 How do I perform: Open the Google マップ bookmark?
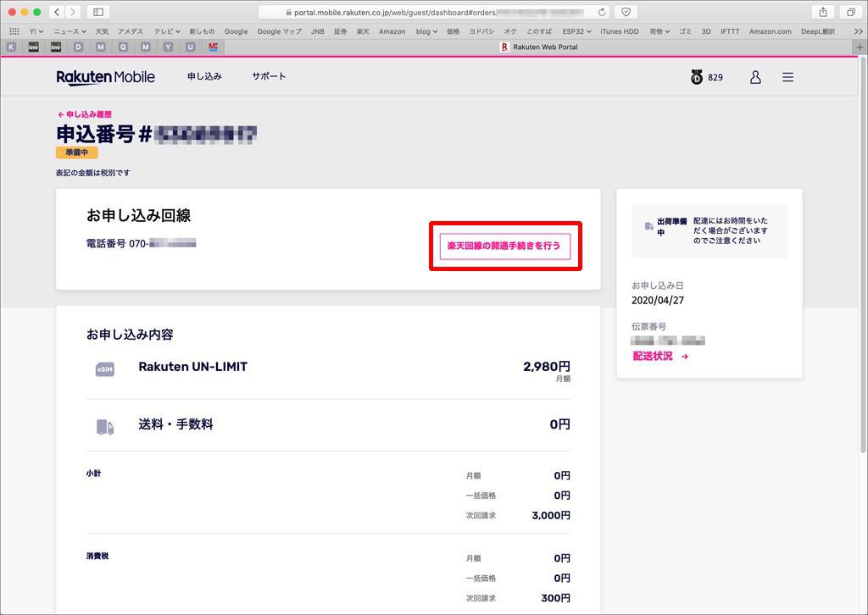pyautogui.click(x=280, y=31)
